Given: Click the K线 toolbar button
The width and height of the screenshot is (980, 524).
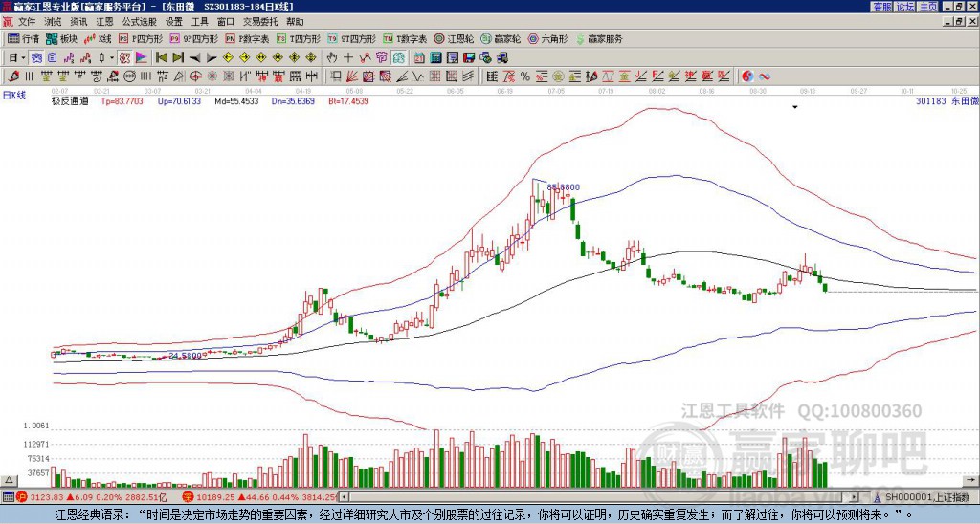Looking at the screenshot, I should [98, 38].
